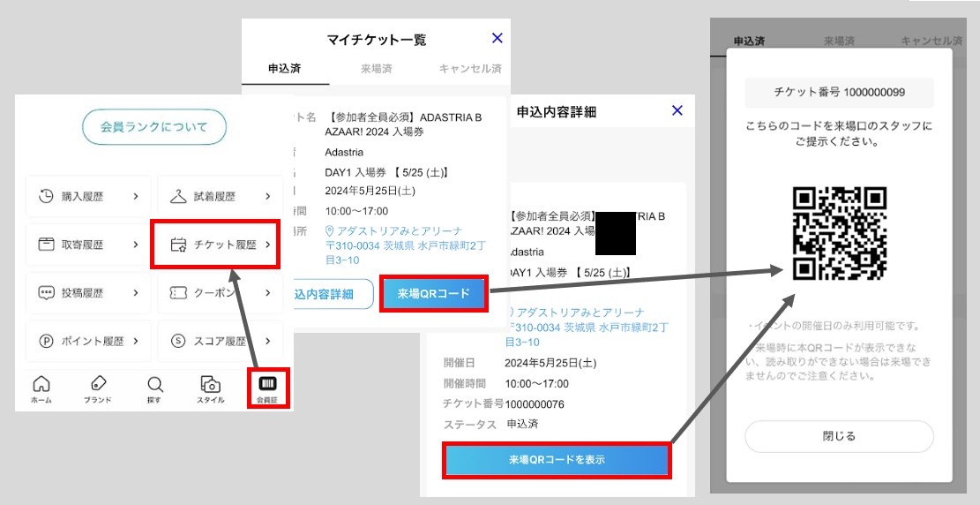Click the 試着履歴 hanger icon

tap(178, 197)
